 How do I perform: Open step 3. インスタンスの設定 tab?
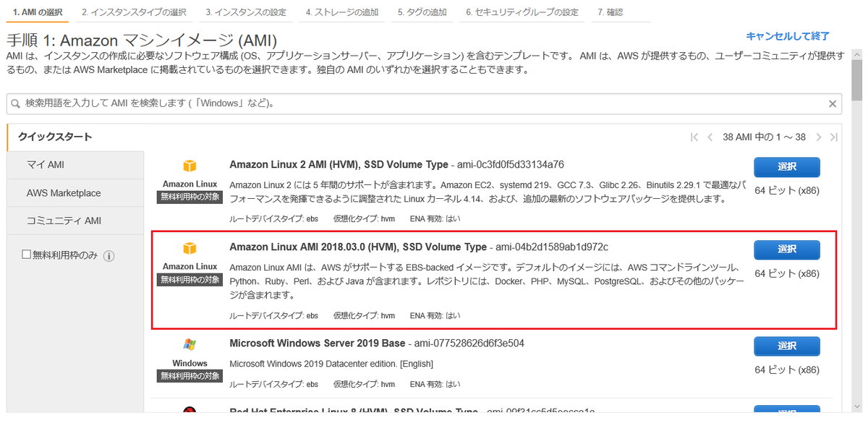pos(246,12)
